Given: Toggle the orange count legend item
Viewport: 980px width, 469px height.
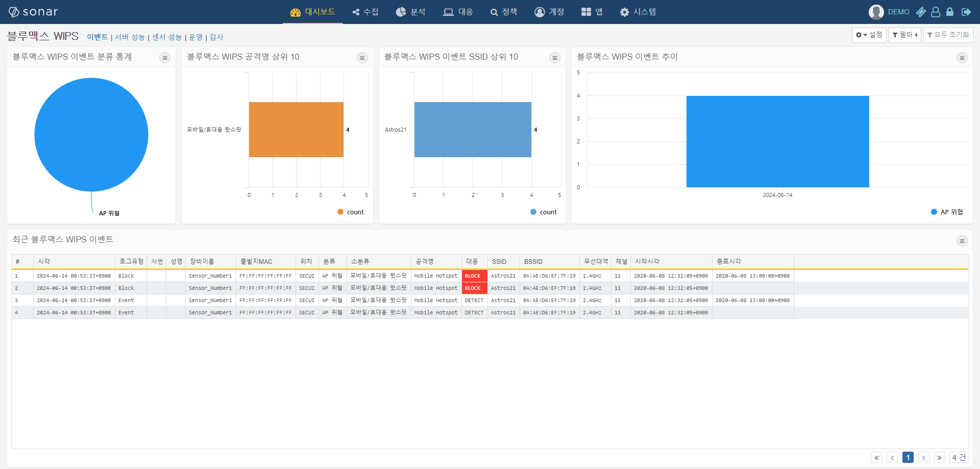Looking at the screenshot, I should click(351, 212).
